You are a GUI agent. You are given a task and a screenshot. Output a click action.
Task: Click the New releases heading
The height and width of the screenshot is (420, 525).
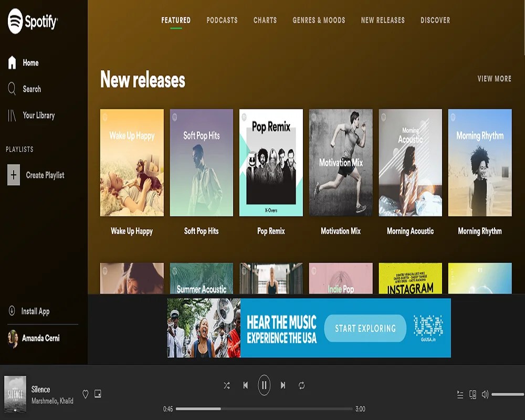pyautogui.click(x=143, y=79)
